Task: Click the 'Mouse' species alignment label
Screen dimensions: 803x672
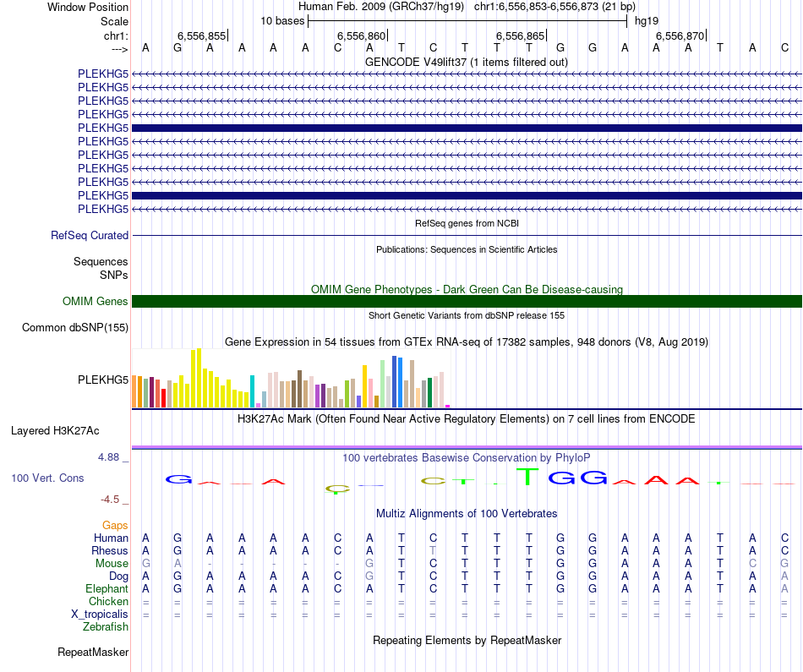Action: pos(112,564)
